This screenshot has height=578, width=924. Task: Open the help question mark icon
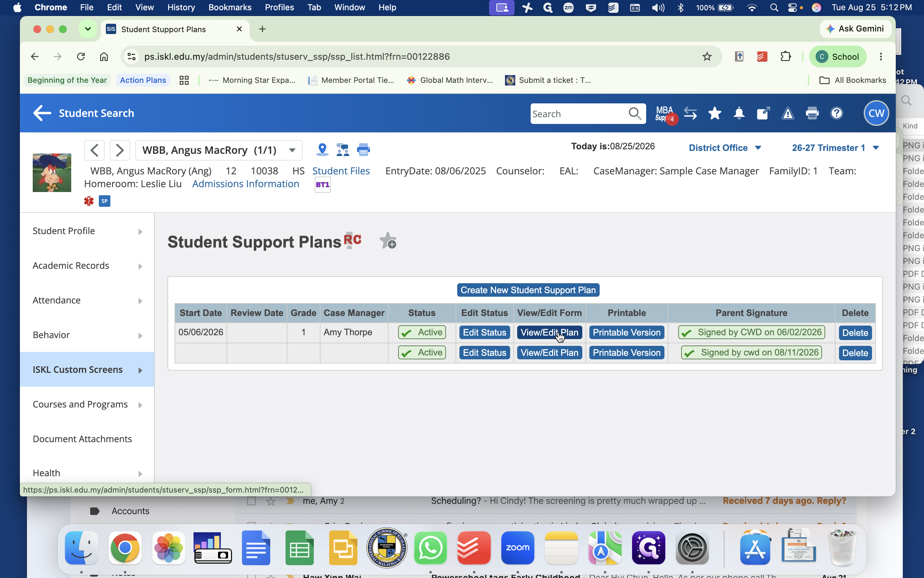coord(836,114)
